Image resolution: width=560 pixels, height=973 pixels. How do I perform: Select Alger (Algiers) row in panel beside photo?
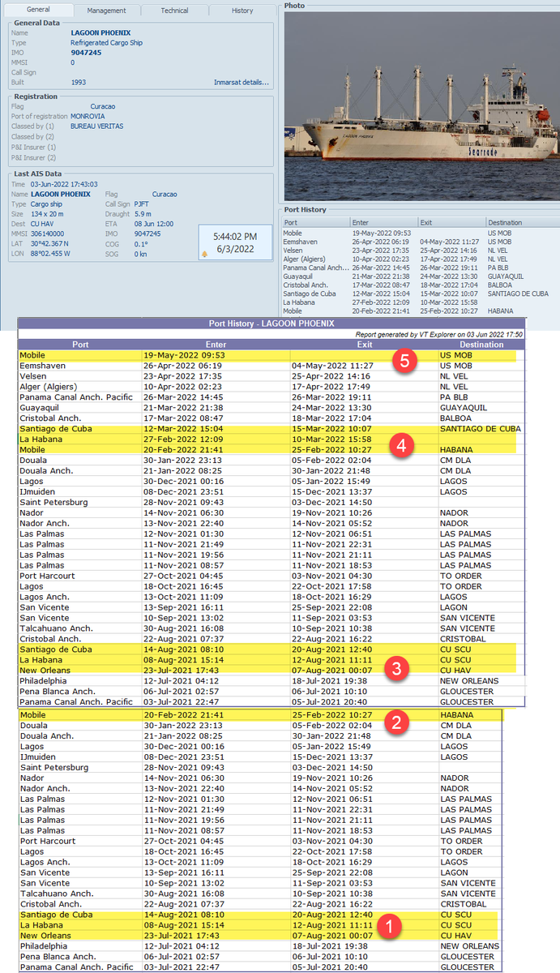[420, 259]
